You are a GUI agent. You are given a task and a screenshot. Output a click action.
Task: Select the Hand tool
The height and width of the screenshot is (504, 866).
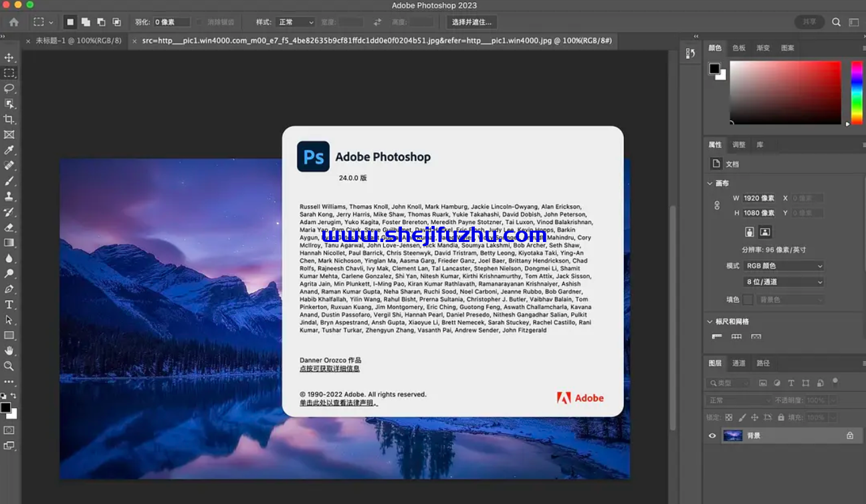click(x=9, y=350)
